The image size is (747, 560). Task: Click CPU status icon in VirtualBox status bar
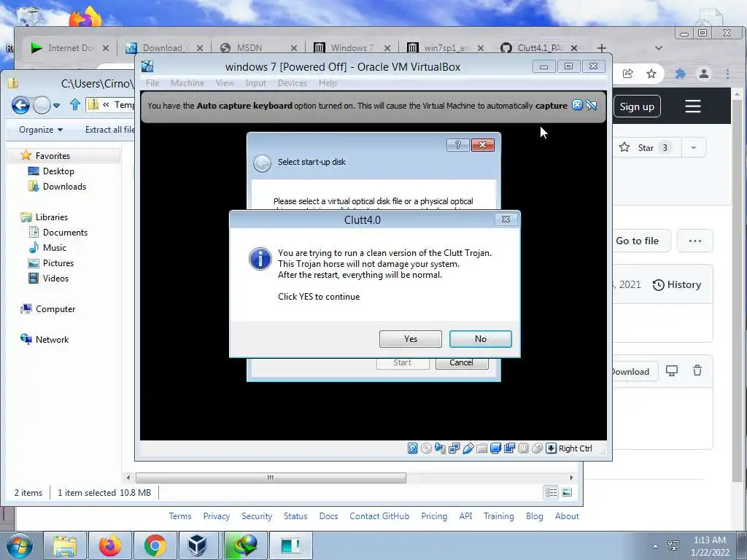523,448
